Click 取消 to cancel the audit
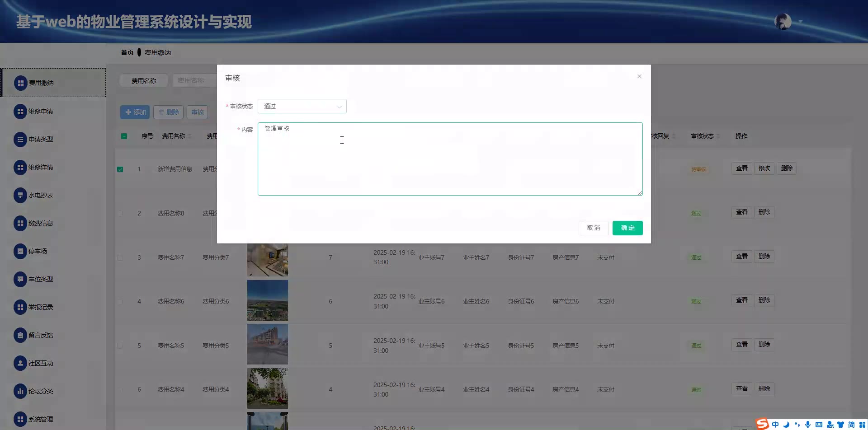This screenshot has height=430, width=868. point(593,228)
